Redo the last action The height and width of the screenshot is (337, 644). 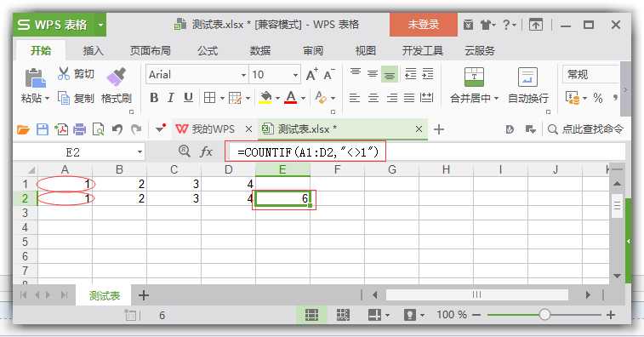(x=136, y=129)
